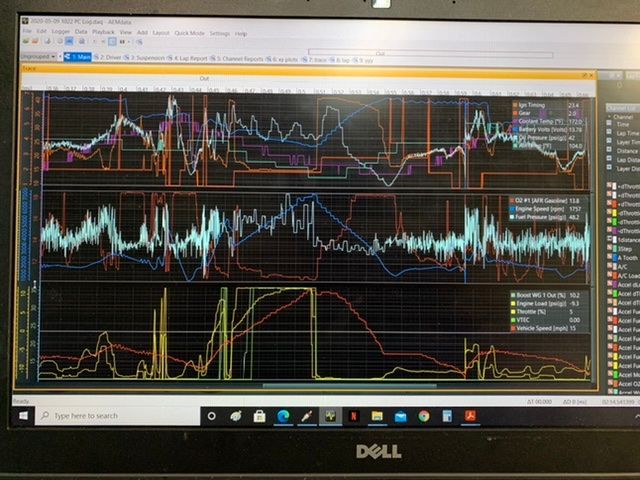640x480 pixels.
Task: Open the Quick Mode menu
Action: (189, 33)
